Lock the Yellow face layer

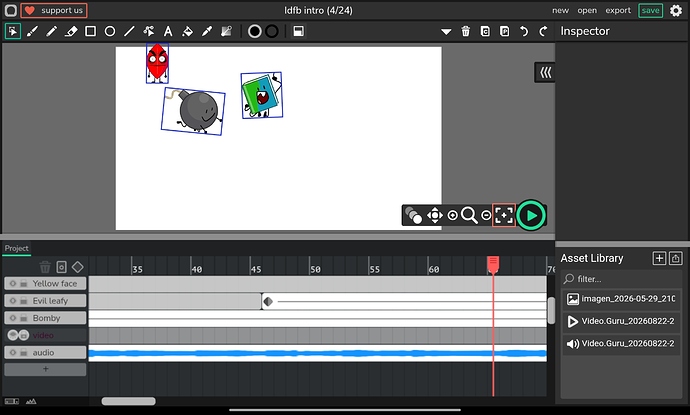point(24,283)
